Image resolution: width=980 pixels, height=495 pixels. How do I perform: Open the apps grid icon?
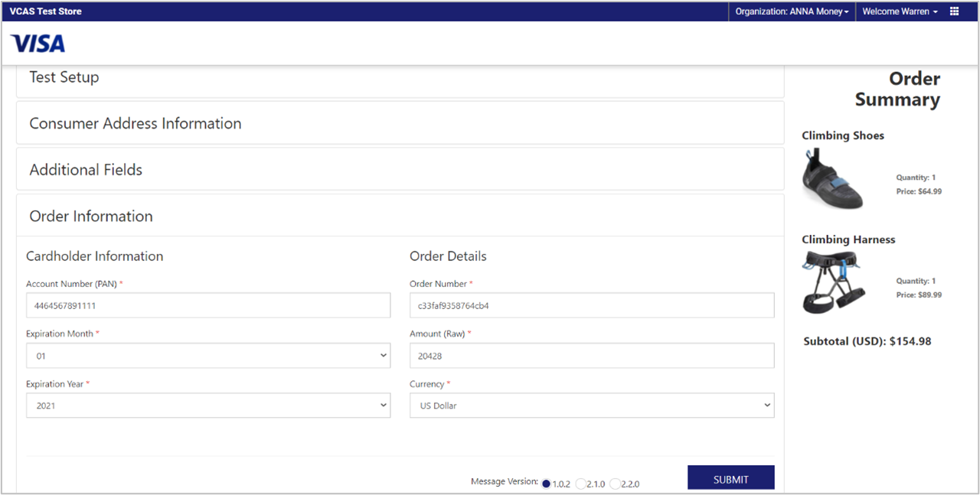coord(954,11)
